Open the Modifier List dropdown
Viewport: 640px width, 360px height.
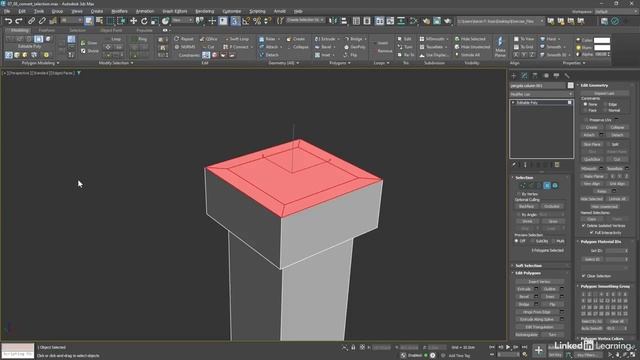point(541,94)
